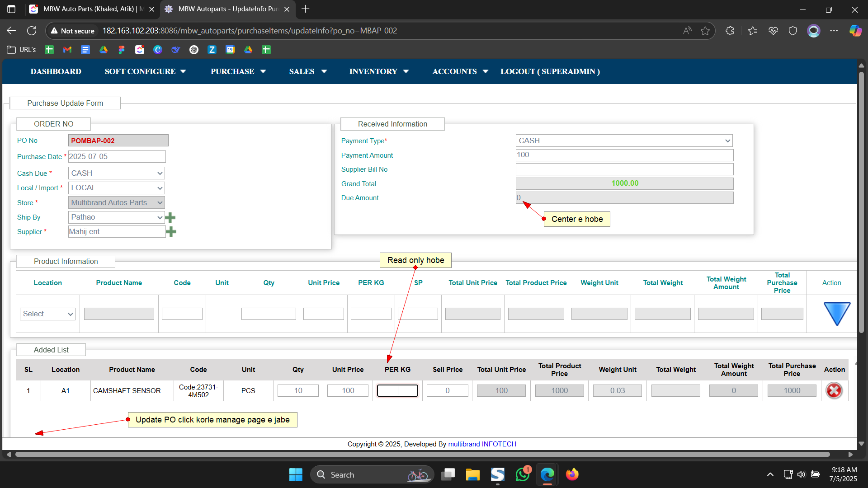Screen dimensions: 868x488
Task: Open multibrand INFOTECH footer link
Action: pos(482,444)
